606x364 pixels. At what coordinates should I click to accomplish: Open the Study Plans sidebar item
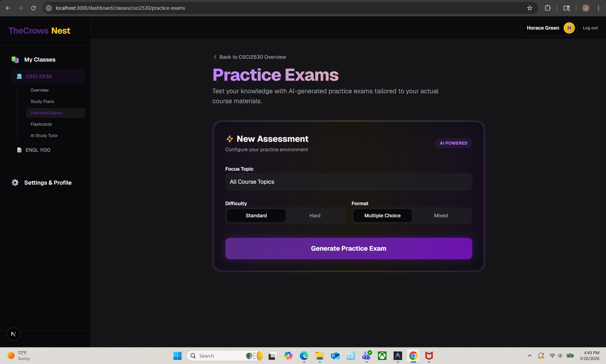(42, 102)
